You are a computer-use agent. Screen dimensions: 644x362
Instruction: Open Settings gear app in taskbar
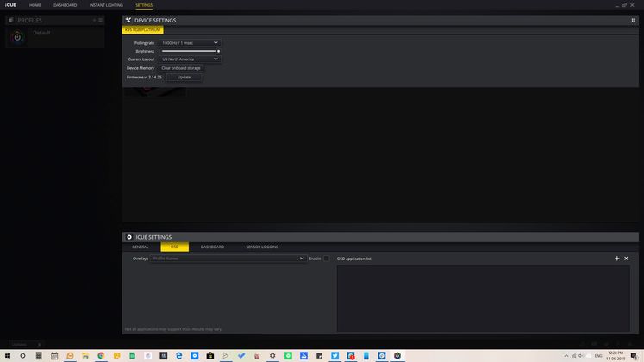click(272, 356)
